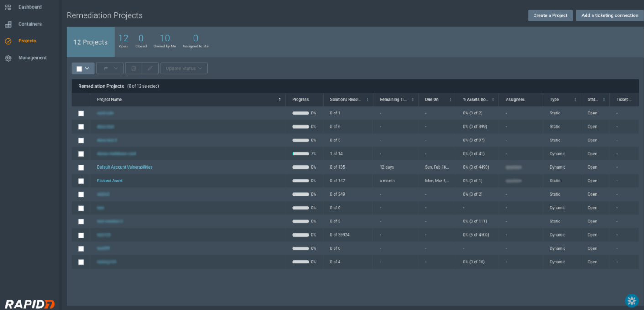644x310 pixels.
Task: Click the "a month" remaining time cell
Action: [x=387, y=181]
